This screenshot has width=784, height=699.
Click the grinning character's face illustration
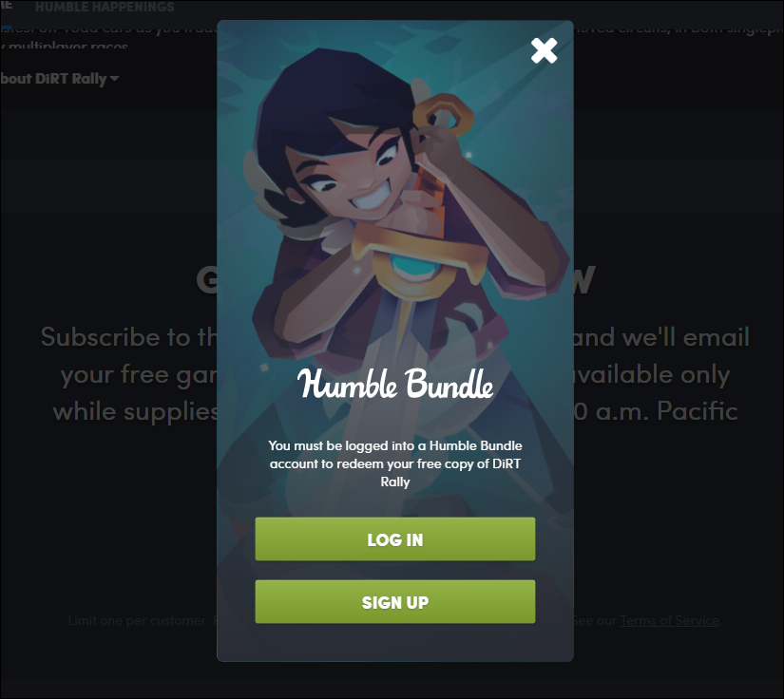tap(350, 175)
